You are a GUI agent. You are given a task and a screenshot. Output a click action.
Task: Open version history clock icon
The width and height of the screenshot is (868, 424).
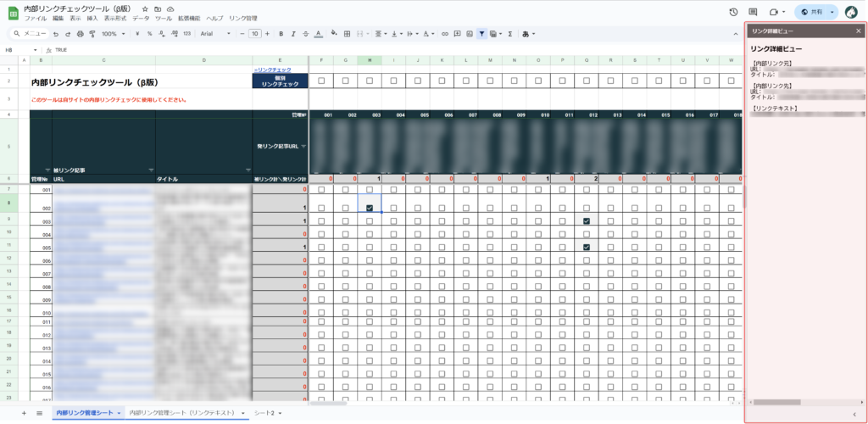(x=733, y=12)
